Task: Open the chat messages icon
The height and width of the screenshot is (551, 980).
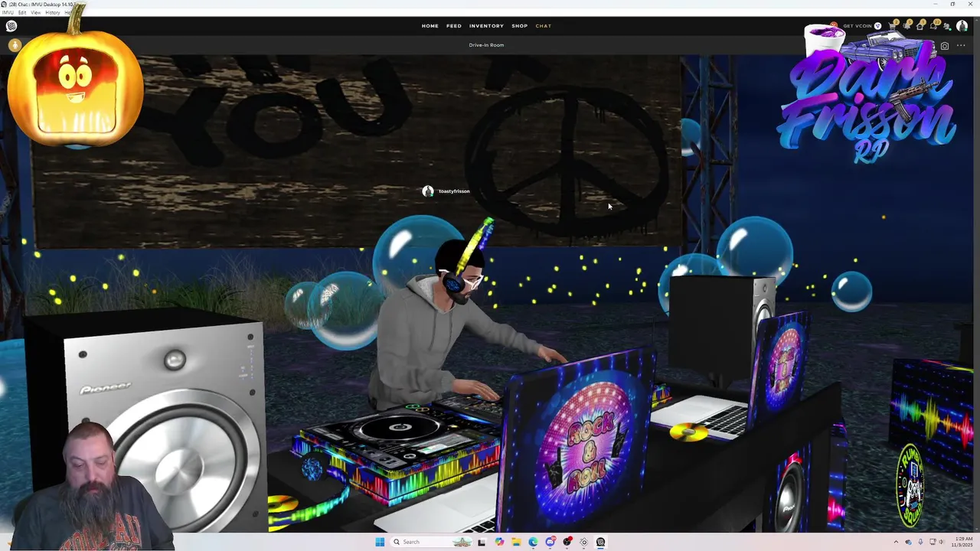Action: pyautogui.click(x=933, y=26)
